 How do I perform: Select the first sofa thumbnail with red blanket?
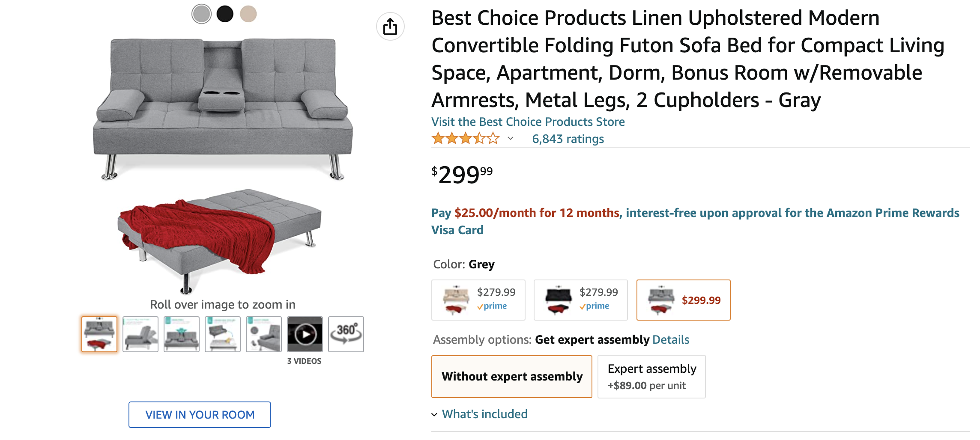tap(99, 334)
